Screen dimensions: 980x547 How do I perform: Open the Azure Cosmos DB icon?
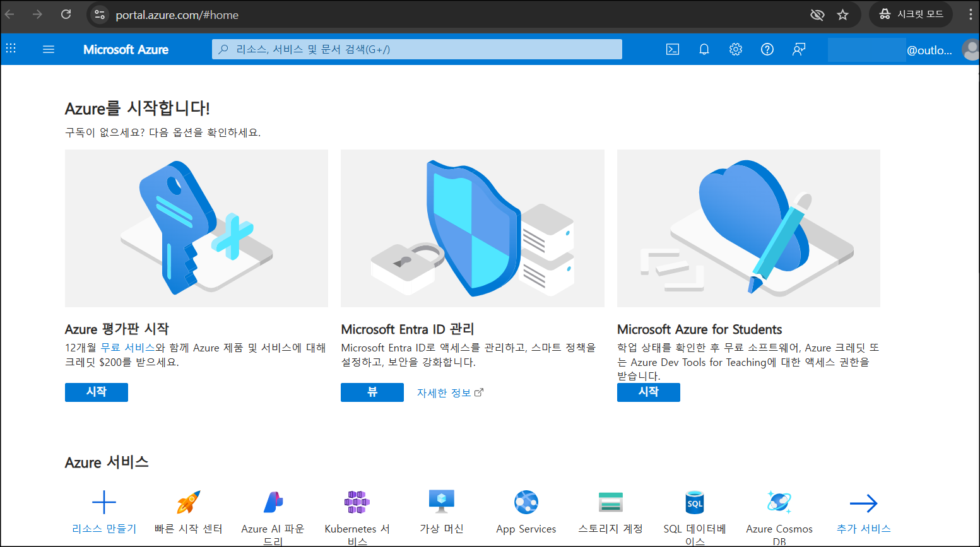pyautogui.click(x=779, y=503)
